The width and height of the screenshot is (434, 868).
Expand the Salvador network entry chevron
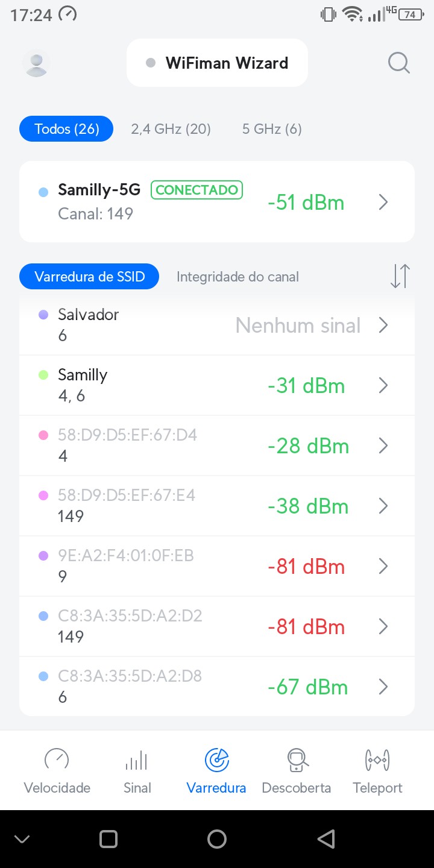click(x=383, y=325)
